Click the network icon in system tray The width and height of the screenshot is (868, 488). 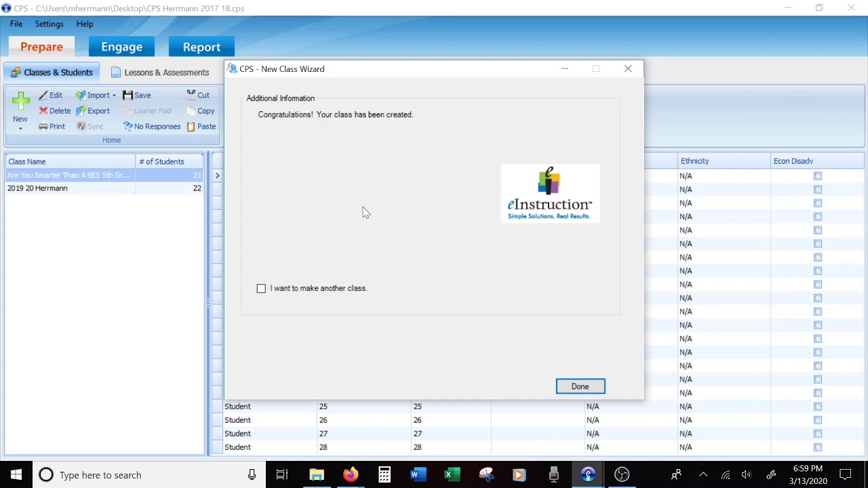(725, 475)
